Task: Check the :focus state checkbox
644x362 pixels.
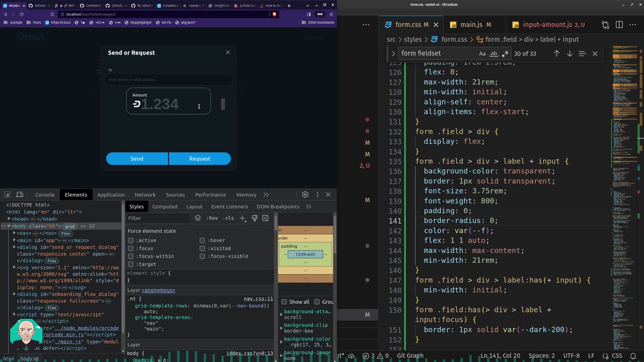Action: [x=131, y=248]
